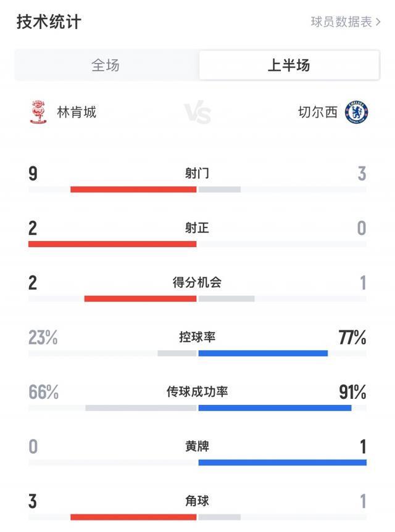Click the 传球成功率 pass accuracy bar
The image size is (395, 532).
(x=197, y=407)
